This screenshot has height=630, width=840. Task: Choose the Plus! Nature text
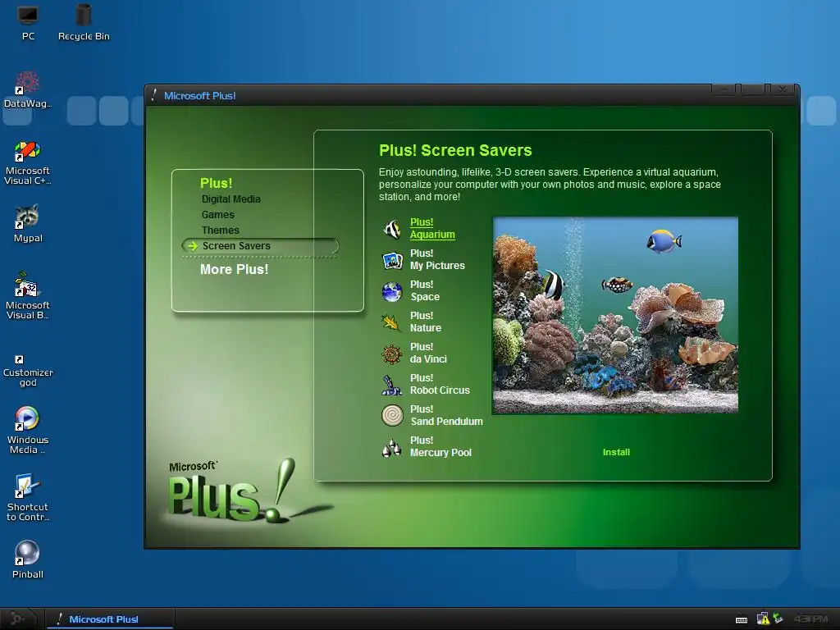426,322
